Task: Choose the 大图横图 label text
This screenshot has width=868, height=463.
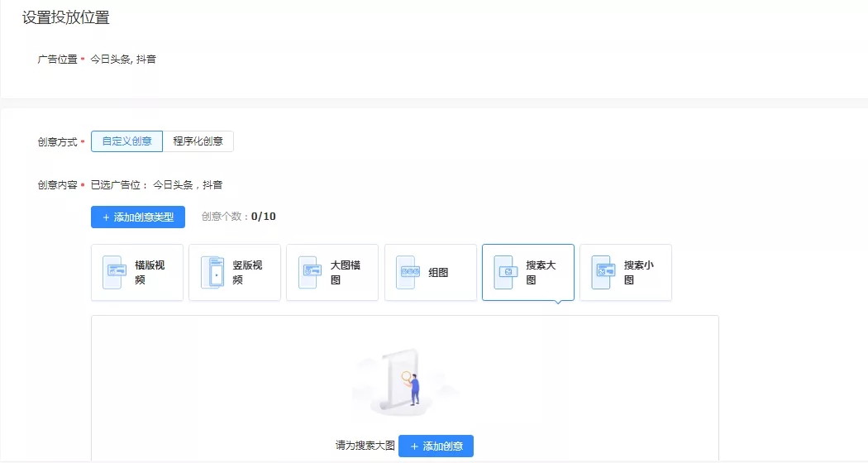Action: [x=346, y=272]
